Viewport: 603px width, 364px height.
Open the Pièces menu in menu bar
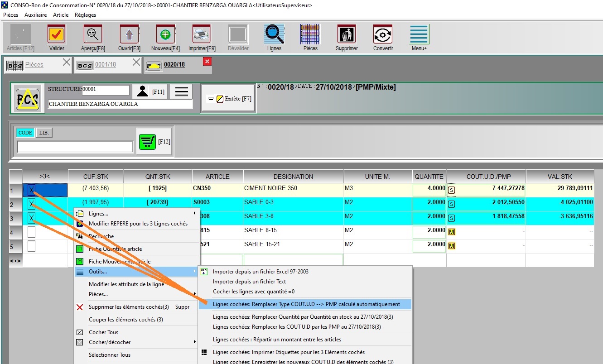click(x=11, y=15)
